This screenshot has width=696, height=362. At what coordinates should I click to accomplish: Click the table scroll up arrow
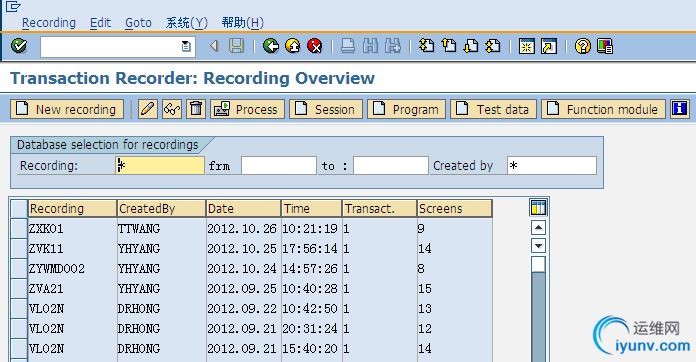(x=538, y=228)
